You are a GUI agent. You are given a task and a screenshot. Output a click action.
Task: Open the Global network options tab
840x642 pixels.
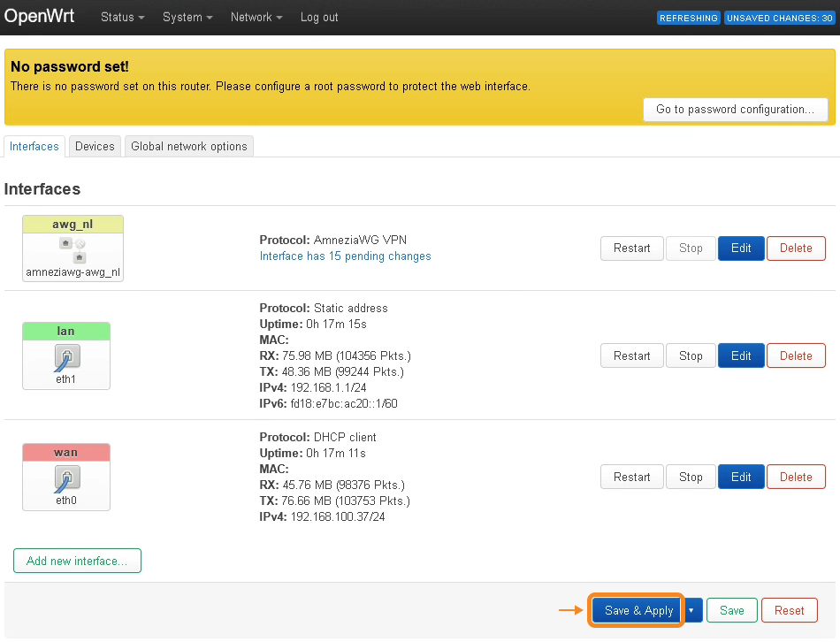click(189, 147)
